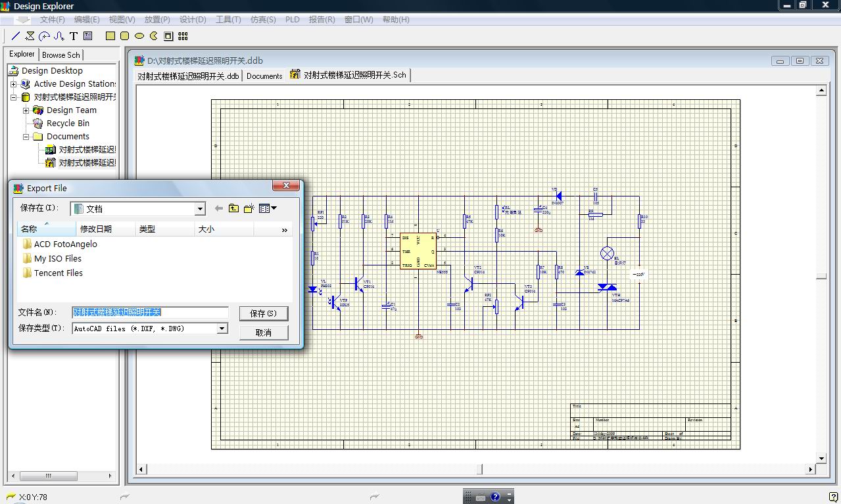841x504 pixels.
Task: Select the Ellipse drawing tool
Action: (x=139, y=36)
